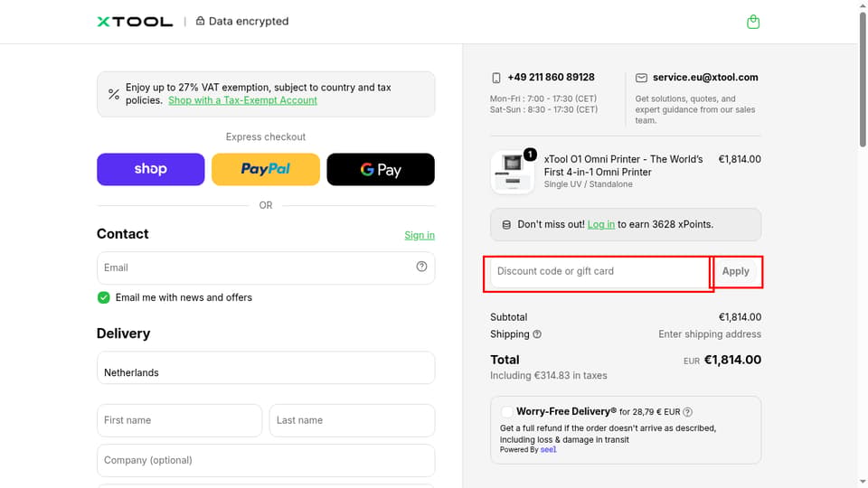Click the Sign in link beside Contact

point(420,235)
